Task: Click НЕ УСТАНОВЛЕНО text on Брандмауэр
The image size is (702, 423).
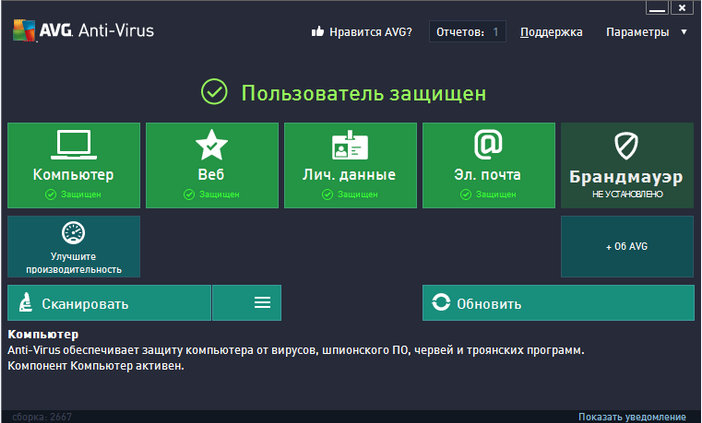Action: point(627,194)
